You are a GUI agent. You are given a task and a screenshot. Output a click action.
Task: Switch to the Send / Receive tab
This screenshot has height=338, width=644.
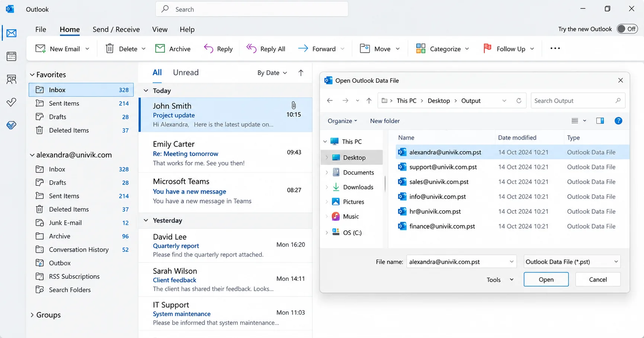[116, 29]
